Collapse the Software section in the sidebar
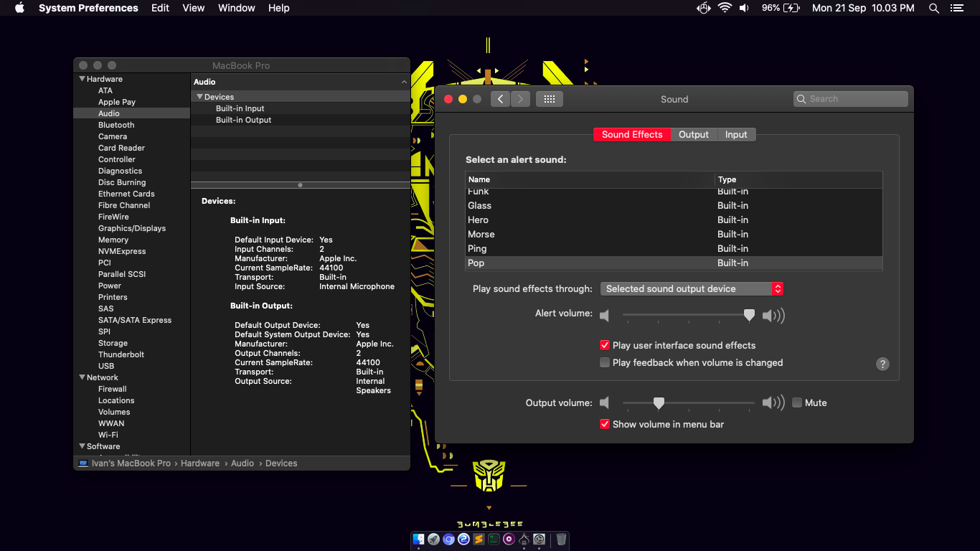The image size is (980, 551). click(x=83, y=446)
